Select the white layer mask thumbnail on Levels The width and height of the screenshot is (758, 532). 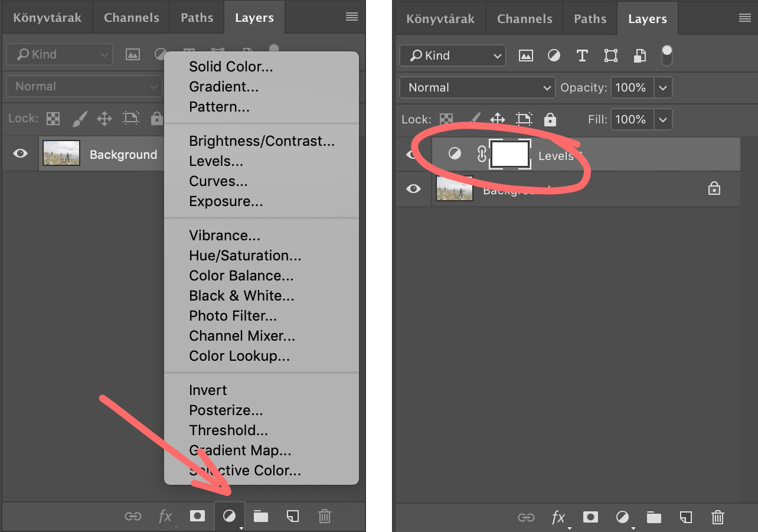point(510,155)
